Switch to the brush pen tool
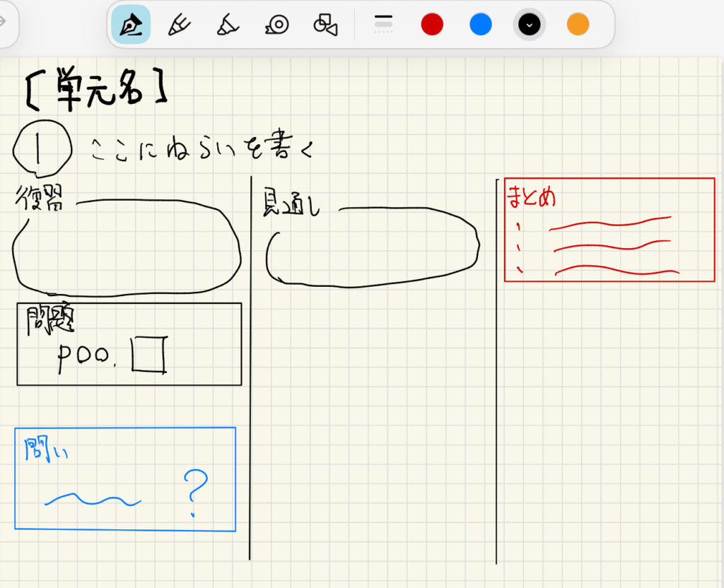The image size is (724, 588). (179, 25)
